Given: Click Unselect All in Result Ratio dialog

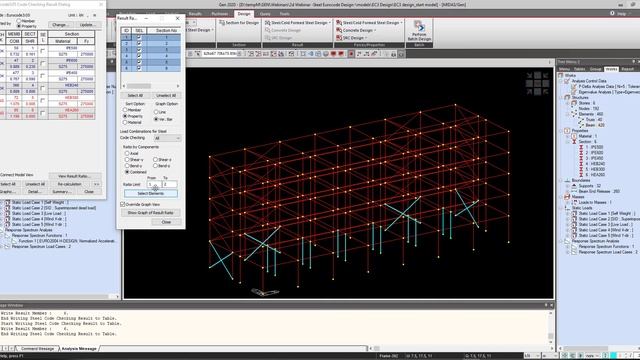Looking at the screenshot, I should pos(166,96).
